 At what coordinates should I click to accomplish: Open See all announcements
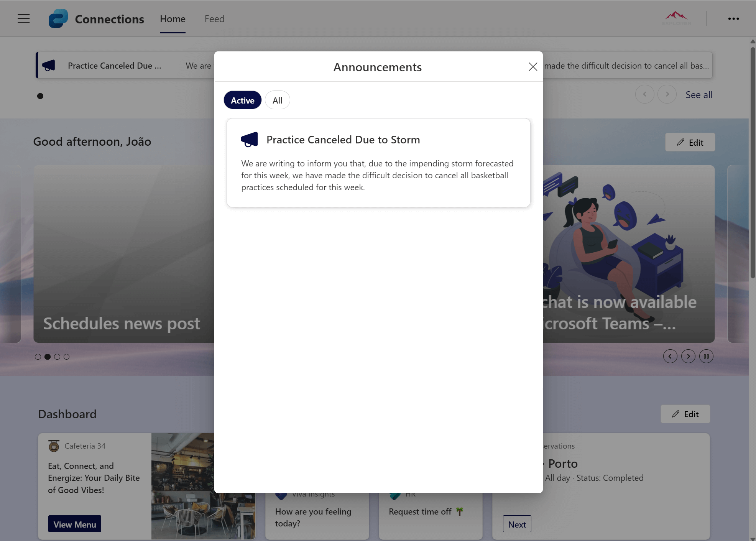click(x=698, y=94)
